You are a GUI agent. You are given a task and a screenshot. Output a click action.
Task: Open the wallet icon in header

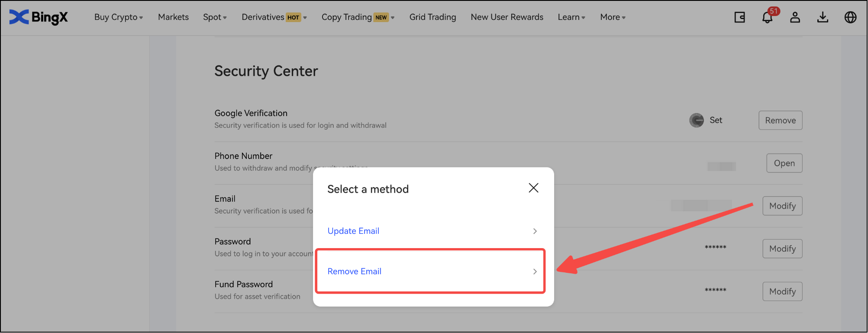tap(739, 17)
